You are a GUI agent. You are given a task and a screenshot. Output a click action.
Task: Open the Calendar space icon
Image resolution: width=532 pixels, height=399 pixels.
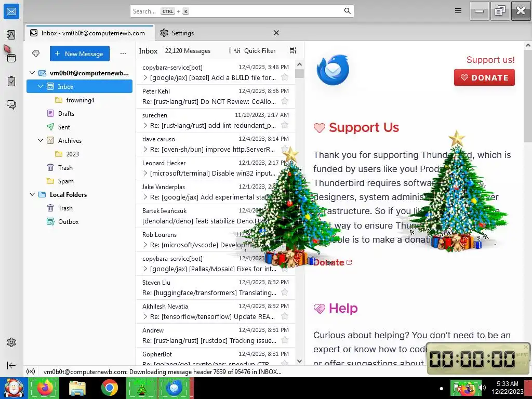[11, 58]
